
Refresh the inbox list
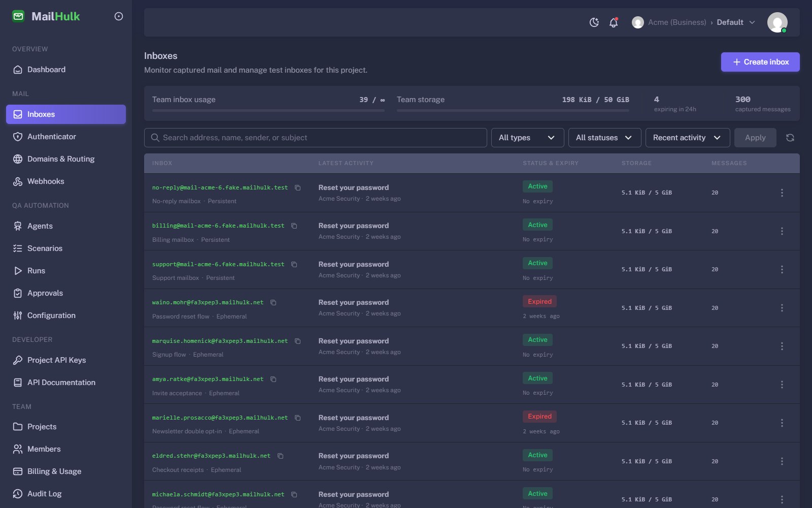click(790, 138)
